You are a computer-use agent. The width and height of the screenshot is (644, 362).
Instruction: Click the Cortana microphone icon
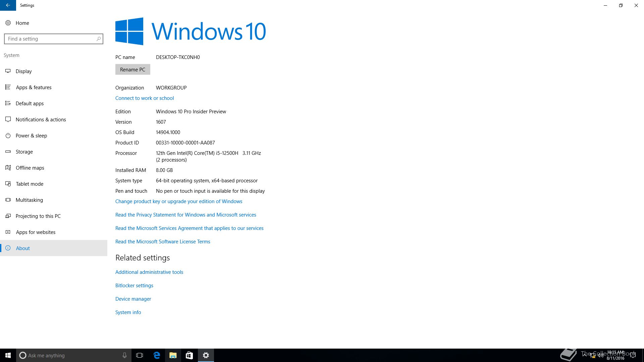(x=124, y=355)
